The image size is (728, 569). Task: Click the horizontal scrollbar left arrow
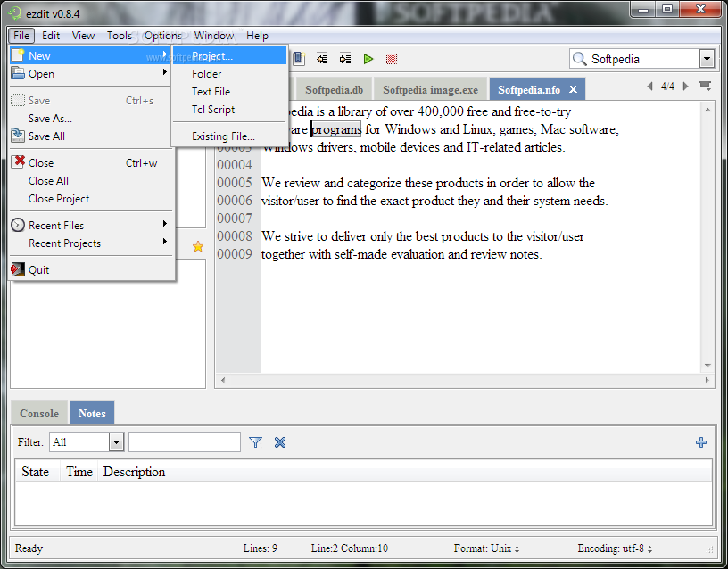(x=223, y=380)
